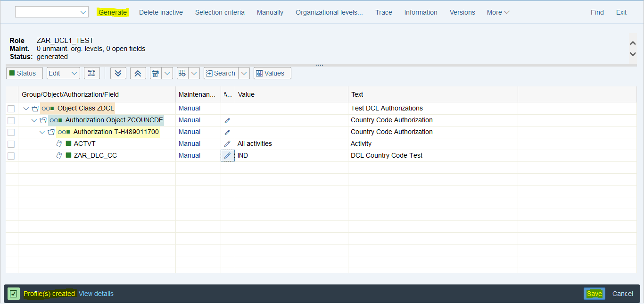
Task: Select the collapse all icon (double up chevron)
Action: coord(137,73)
